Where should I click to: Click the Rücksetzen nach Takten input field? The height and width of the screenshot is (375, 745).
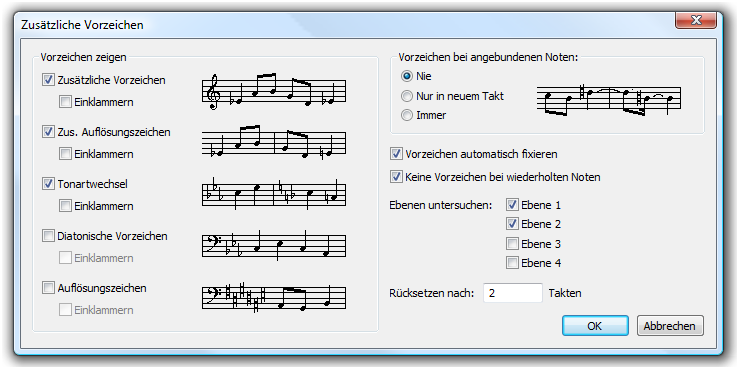pyautogui.click(x=513, y=293)
